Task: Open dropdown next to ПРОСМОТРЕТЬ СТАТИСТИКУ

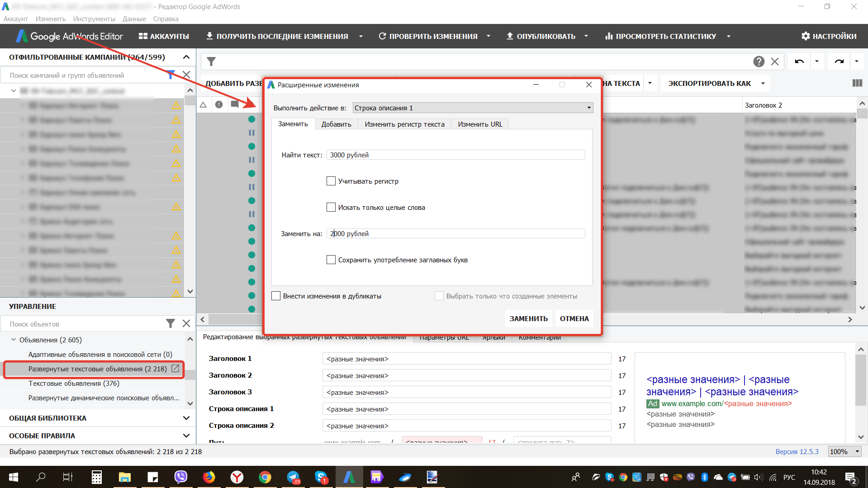Action: 728,36
